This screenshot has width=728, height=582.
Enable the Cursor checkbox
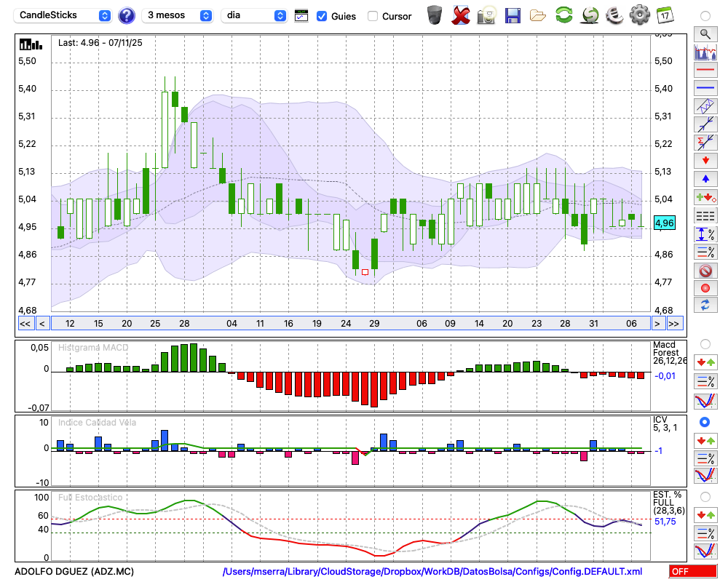tap(373, 16)
